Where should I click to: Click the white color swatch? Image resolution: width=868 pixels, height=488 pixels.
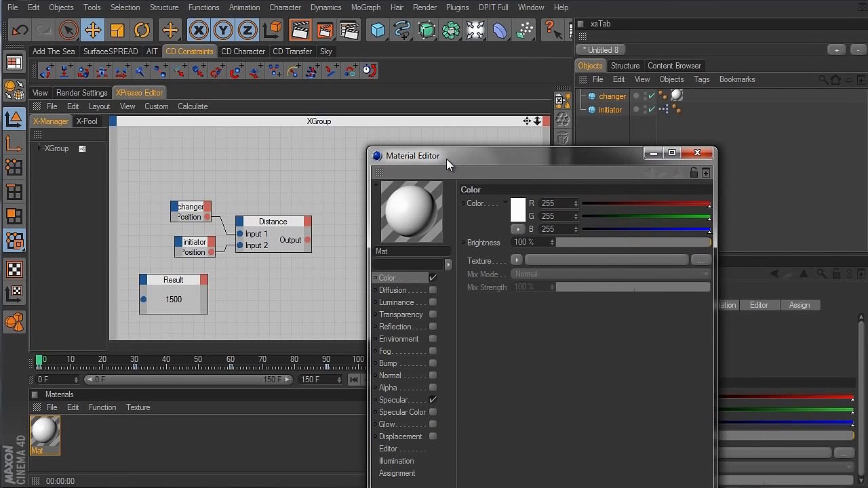tap(517, 209)
